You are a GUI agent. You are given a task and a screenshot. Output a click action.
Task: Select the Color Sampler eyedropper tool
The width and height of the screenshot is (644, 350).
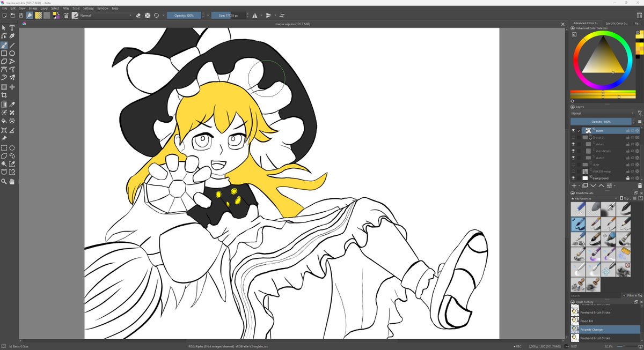click(12, 105)
